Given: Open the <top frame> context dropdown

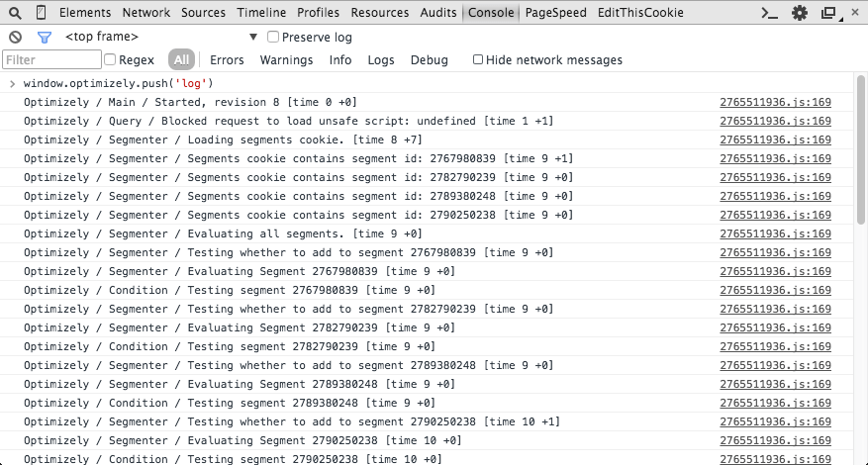Looking at the screenshot, I should click(x=158, y=37).
